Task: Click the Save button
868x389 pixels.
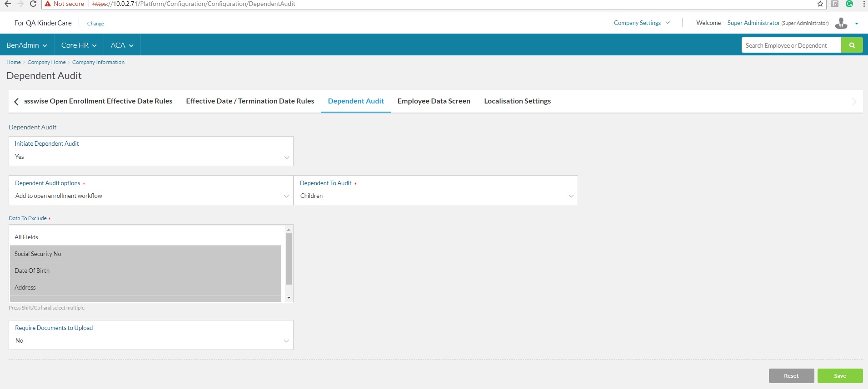Action: pos(840,376)
